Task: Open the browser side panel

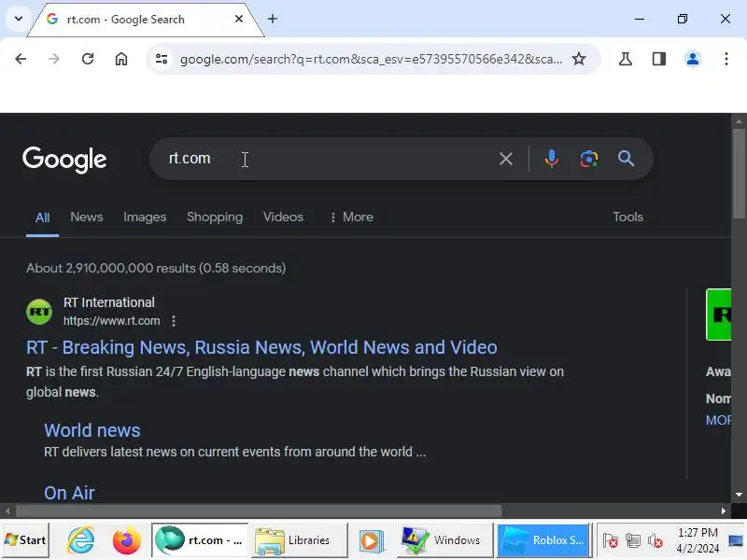Action: (x=659, y=59)
